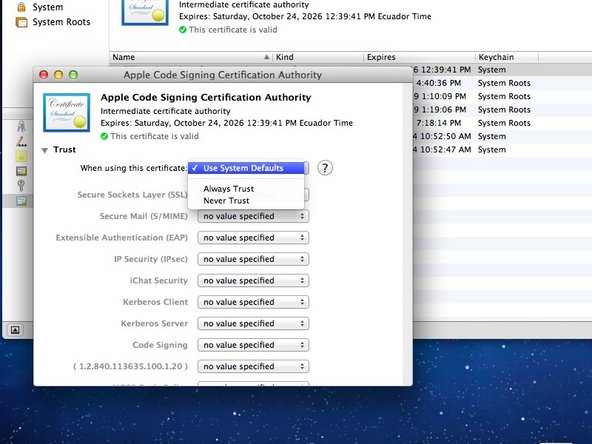The width and height of the screenshot is (592, 444).
Task: Select the My Certificates category icon in sidebar
Action: [21, 171]
